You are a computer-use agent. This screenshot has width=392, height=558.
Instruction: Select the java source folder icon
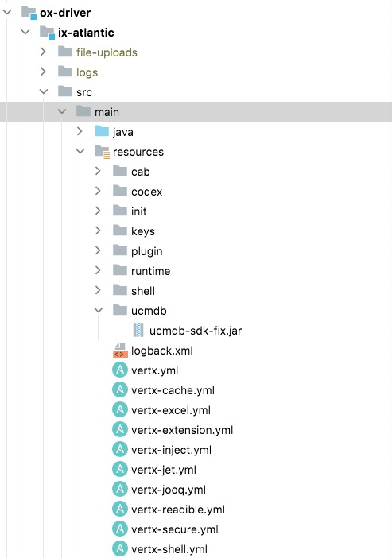[x=102, y=132]
